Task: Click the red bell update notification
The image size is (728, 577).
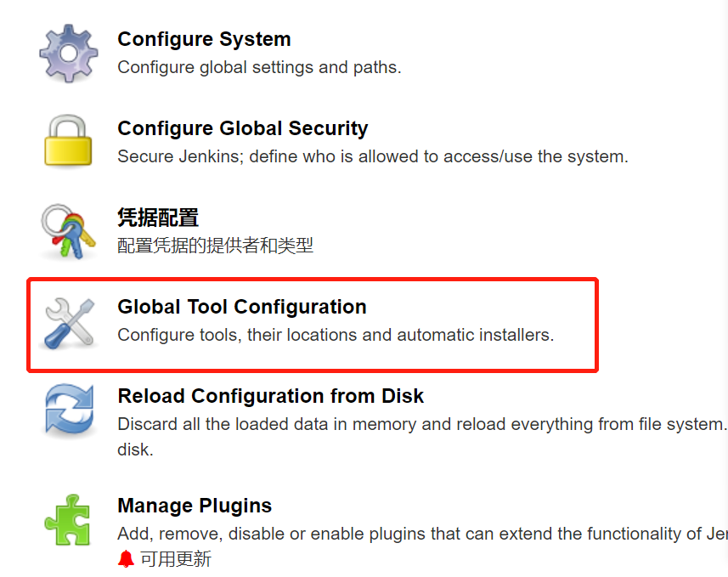Action: pyautogui.click(x=126, y=559)
